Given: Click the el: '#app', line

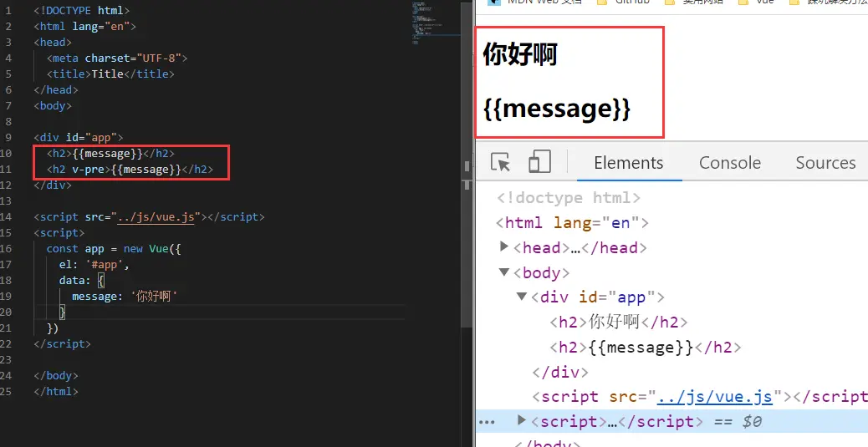Looking at the screenshot, I should (94, 264).
